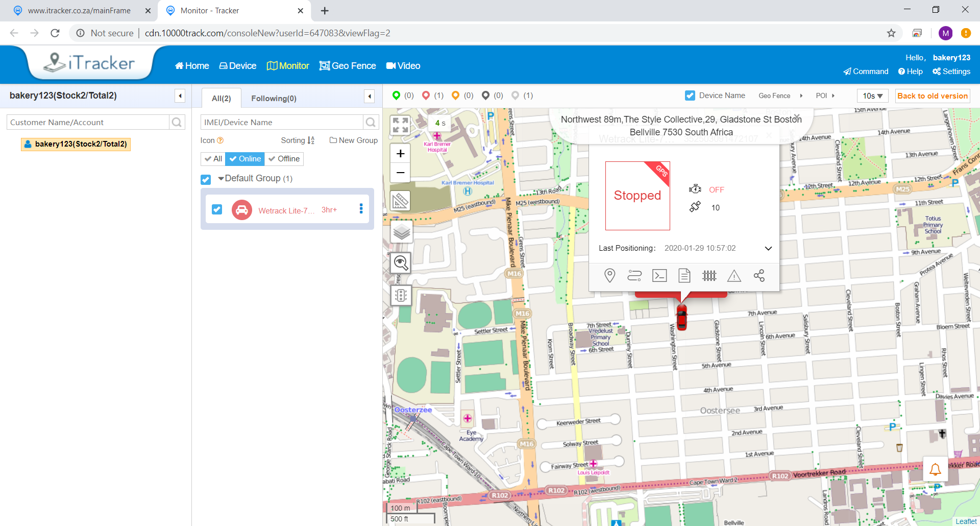The image size is (980, 526).
Task: Click the traffic light map icon
Action: (401, 295)
